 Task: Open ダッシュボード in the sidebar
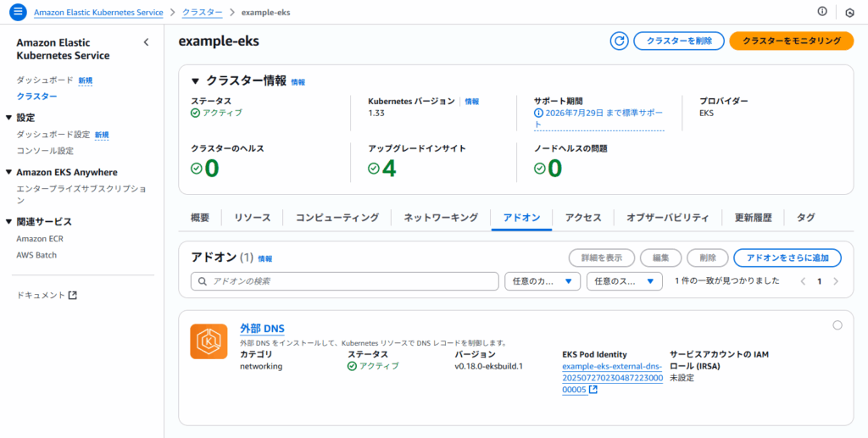[x=45, y=80]
